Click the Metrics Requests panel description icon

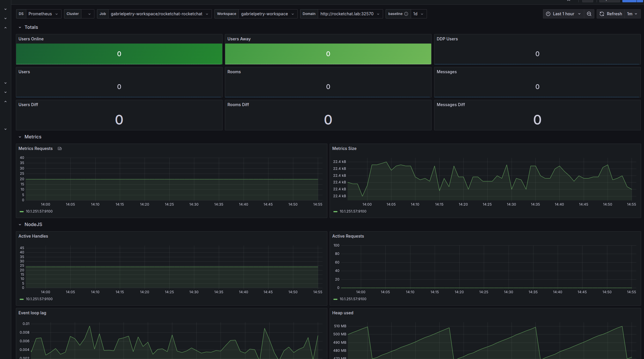coord(60,149)
